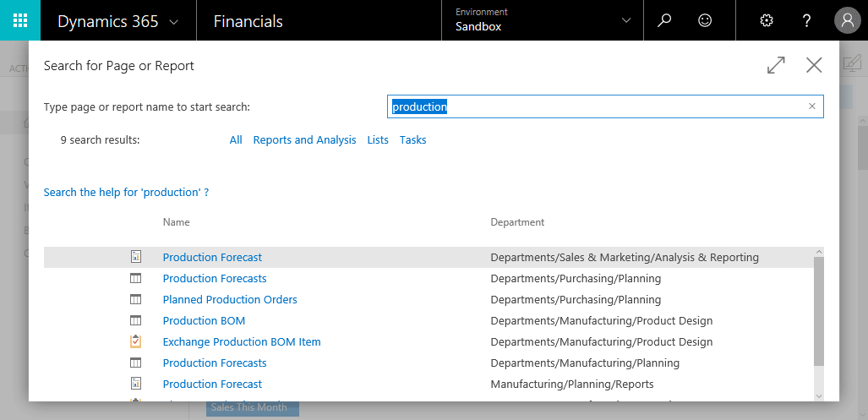868x420 pixels.
Task: Expand search dialog with the diagonal arrows icon
Action: coord(776,65)
